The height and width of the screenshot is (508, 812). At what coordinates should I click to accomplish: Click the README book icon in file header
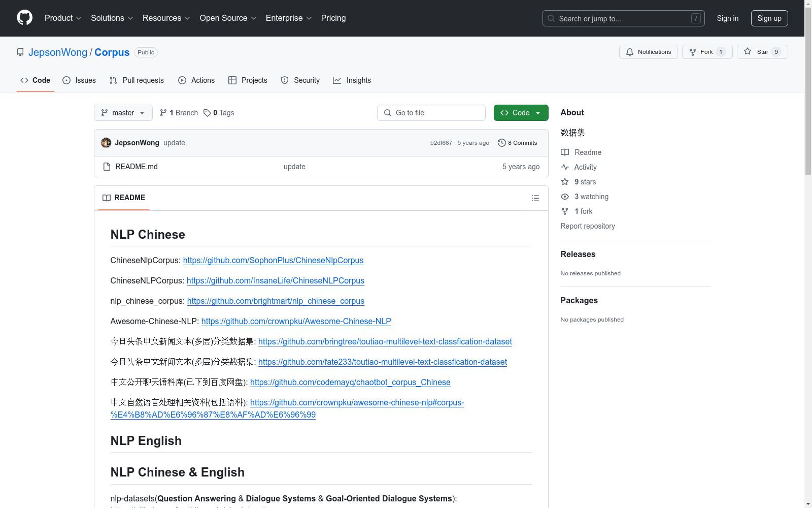107,198
